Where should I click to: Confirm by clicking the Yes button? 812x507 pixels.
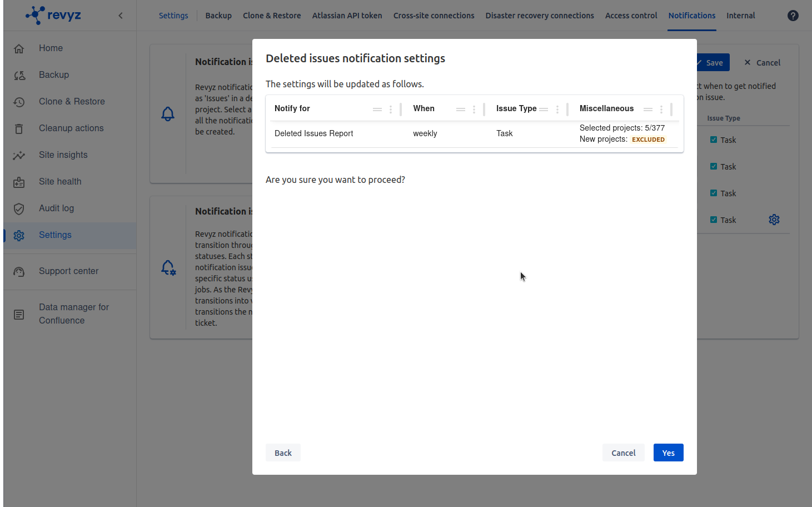click(668, 453)
